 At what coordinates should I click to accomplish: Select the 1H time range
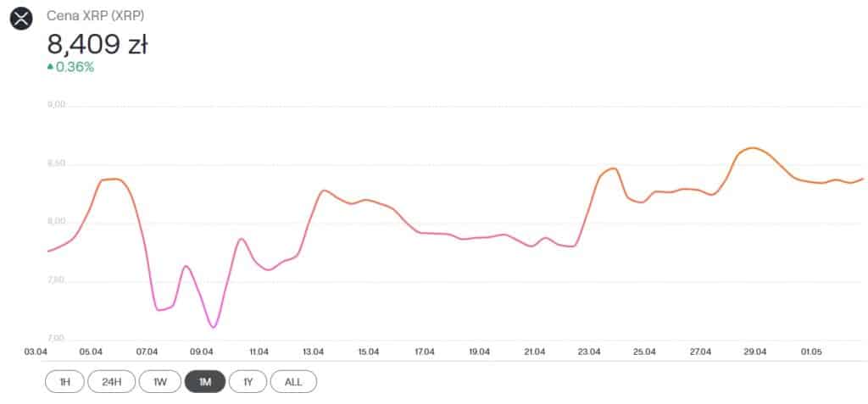click(64, 382)
